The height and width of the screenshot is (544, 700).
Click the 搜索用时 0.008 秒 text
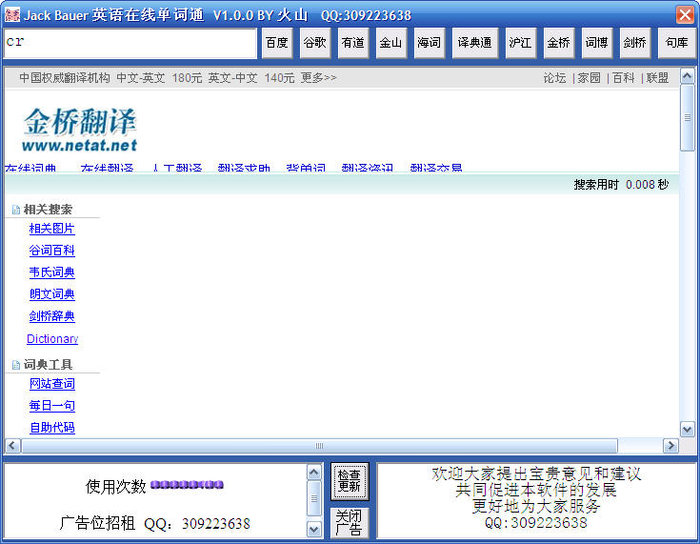pos(621,184)
